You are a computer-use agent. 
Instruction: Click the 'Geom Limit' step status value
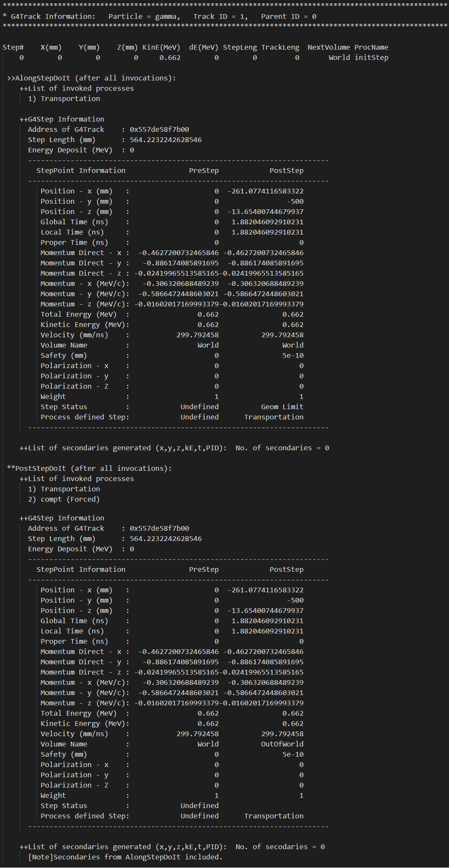[x=282, y=407]
